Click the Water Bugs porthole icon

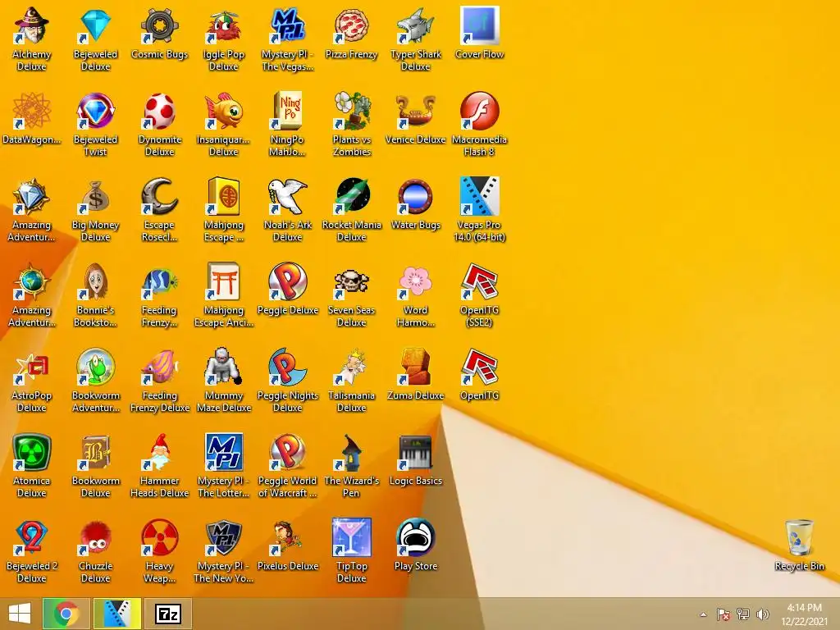point(416,196)
